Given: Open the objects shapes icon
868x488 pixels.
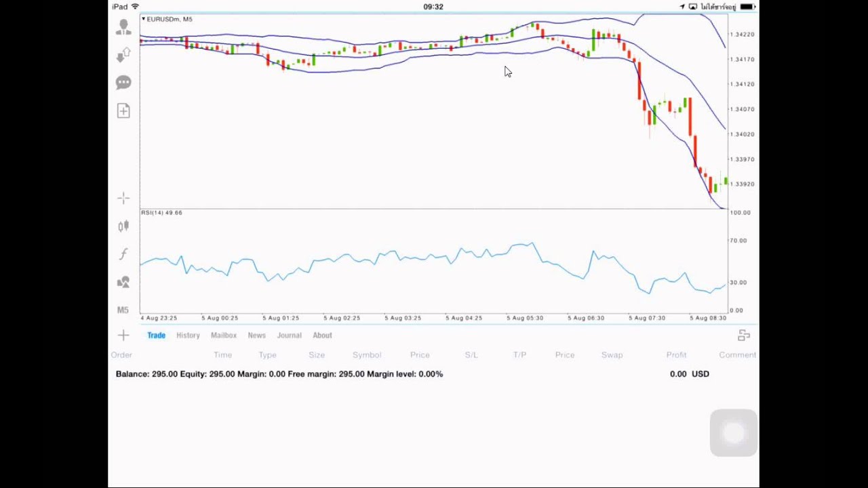Looking at the screenshot, I should click(123, 282).
